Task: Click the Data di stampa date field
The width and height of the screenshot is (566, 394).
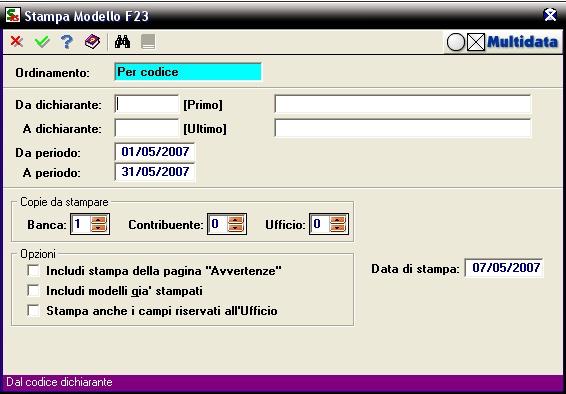Action: pos(504,268)
